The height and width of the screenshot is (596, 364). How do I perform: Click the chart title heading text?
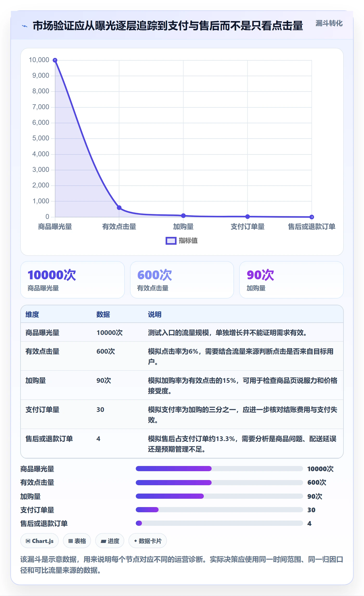168,26
